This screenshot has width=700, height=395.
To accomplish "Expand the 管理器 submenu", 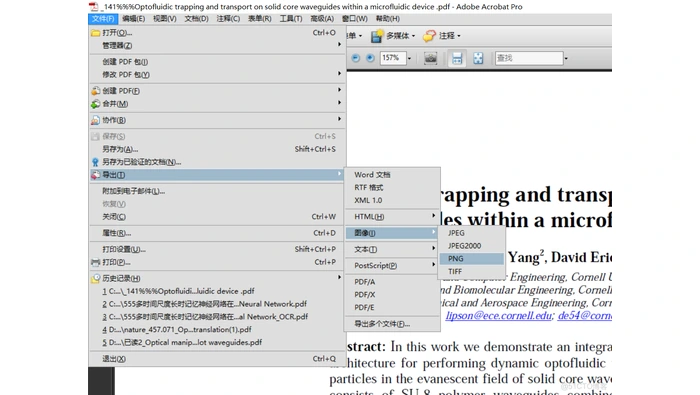I will (x=339, y=45).
